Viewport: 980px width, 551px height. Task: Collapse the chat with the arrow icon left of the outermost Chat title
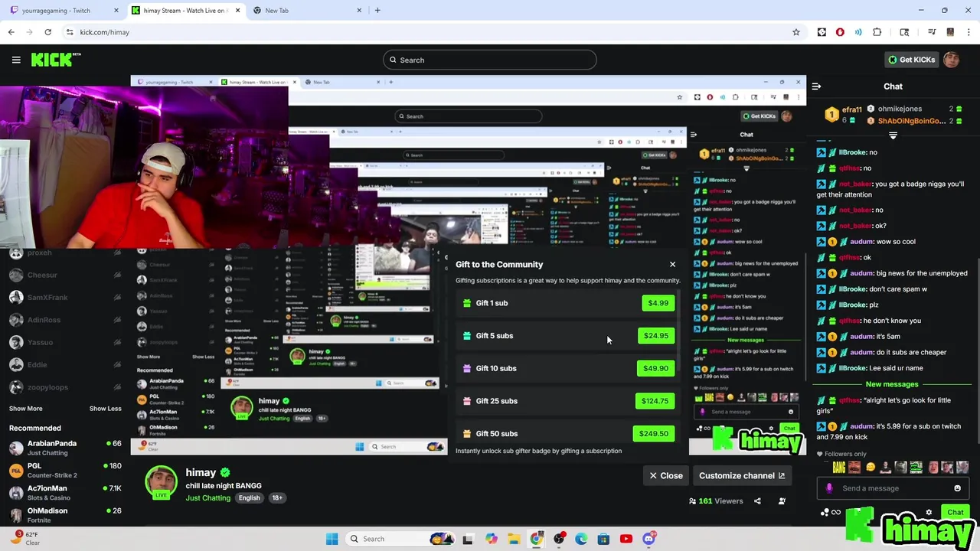[x=816, y=86]
